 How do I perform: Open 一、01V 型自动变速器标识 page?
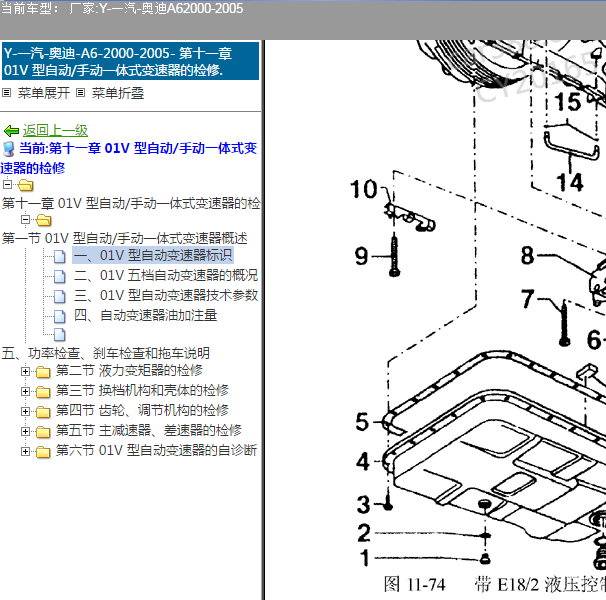coord(153,256)
